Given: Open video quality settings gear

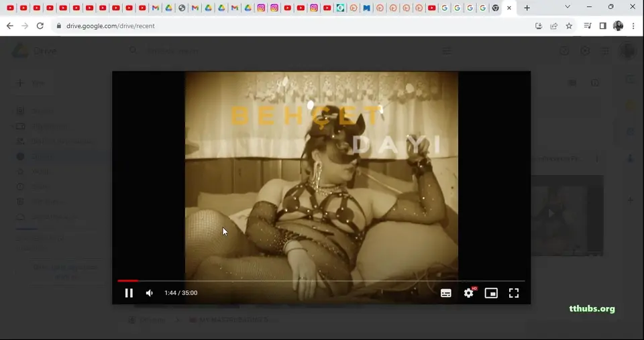Looking at the screenshot, I should coord(469,293).
